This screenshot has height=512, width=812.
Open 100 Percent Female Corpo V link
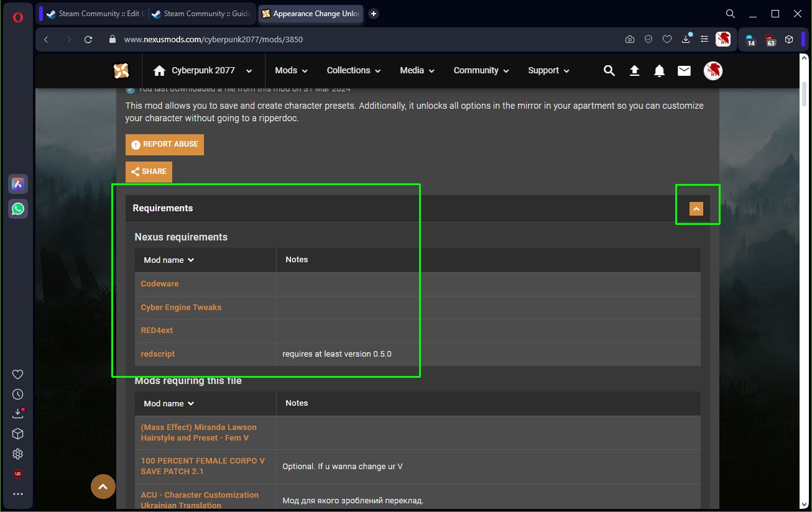203,466
